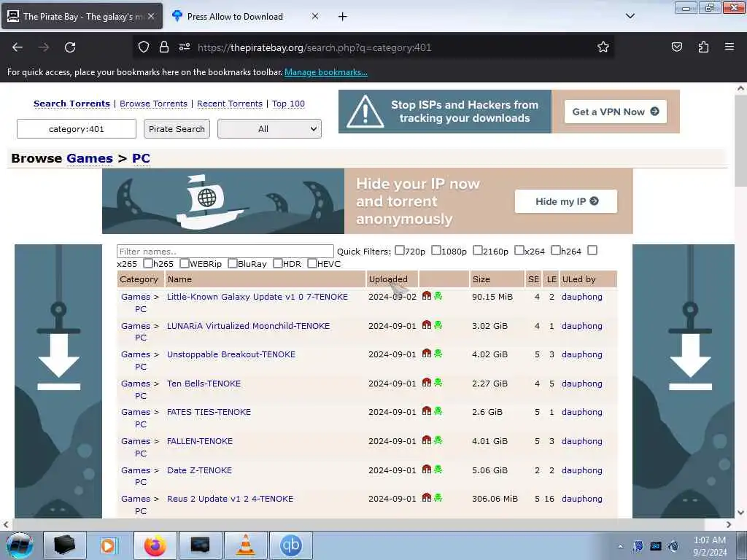This screenshot has height=560, width=747.
Task: Click the Filter names input field
Action: click(225, 251)
